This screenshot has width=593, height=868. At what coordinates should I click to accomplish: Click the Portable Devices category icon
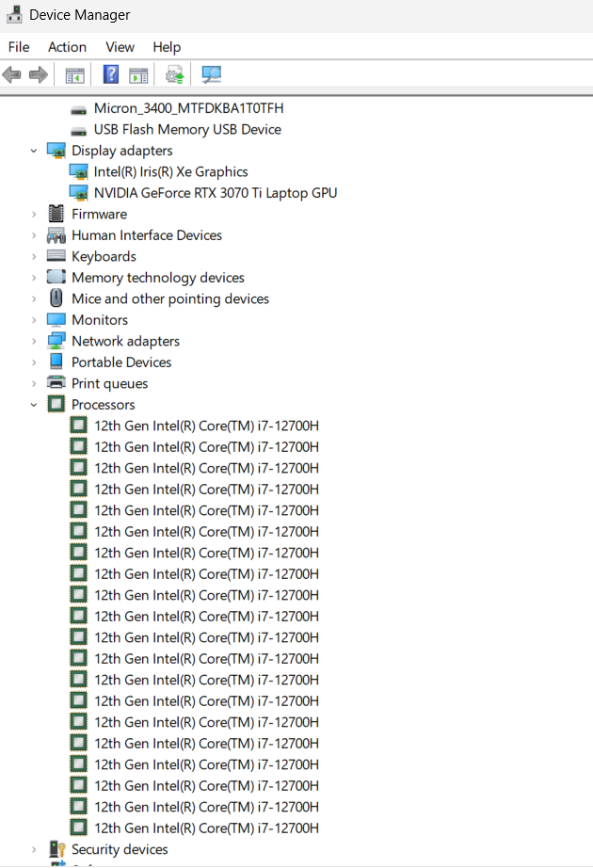point(56,362)
